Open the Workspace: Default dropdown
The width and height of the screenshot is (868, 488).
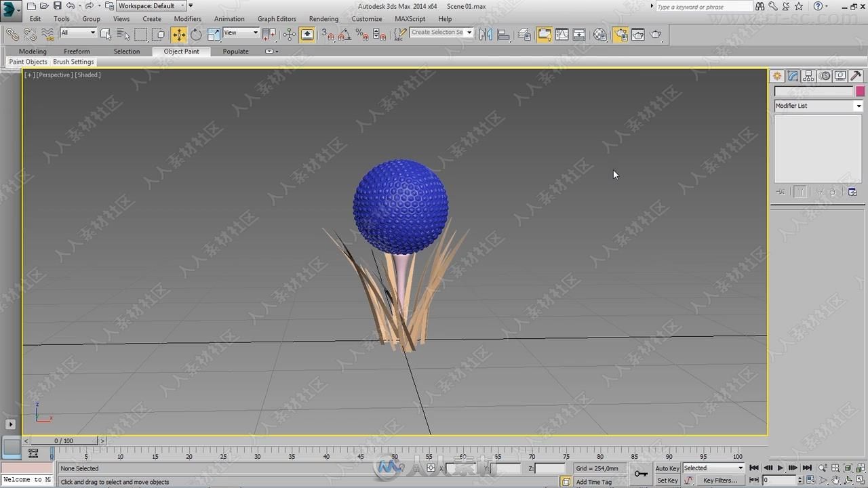point(151,5)
